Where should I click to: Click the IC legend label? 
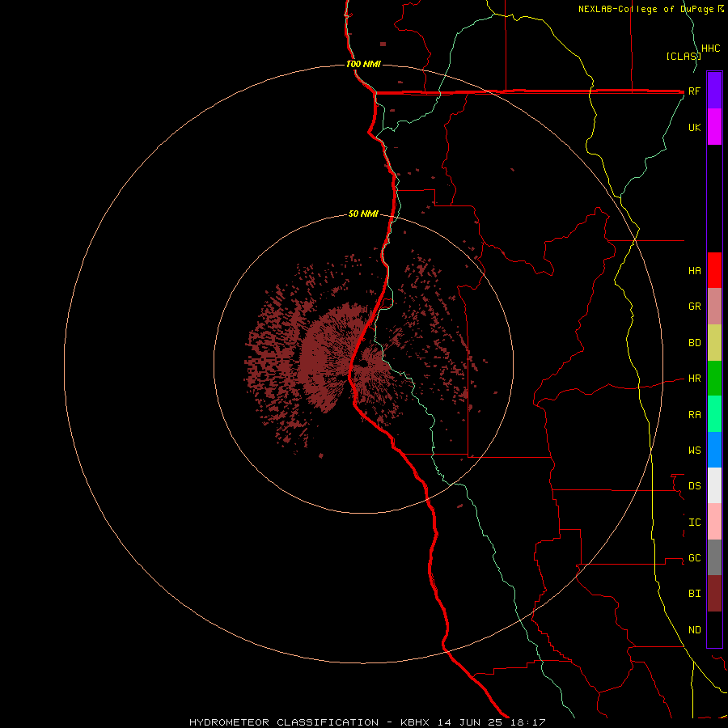click(695, 523)
